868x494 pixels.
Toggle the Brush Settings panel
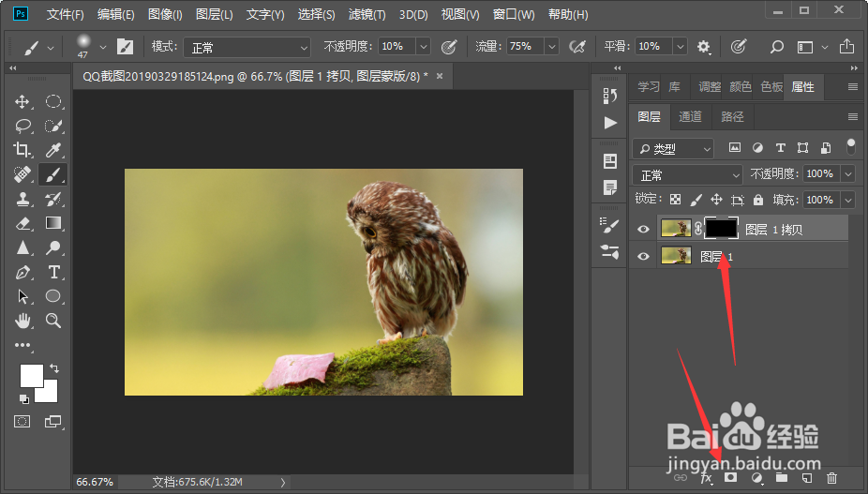point(125,47)
